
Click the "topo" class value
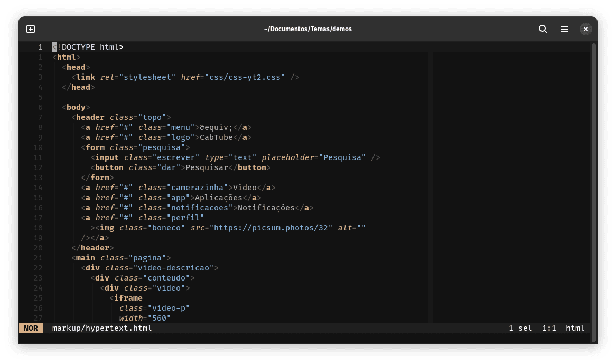pos(152,117)
